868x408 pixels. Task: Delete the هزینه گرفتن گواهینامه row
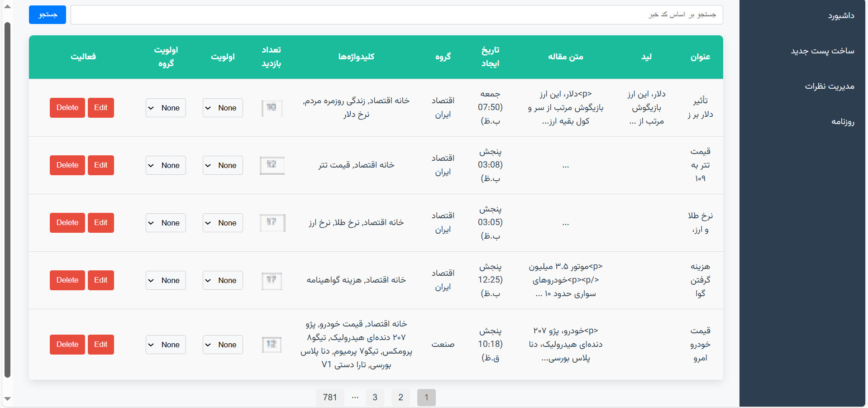click(x=67, y=280)
